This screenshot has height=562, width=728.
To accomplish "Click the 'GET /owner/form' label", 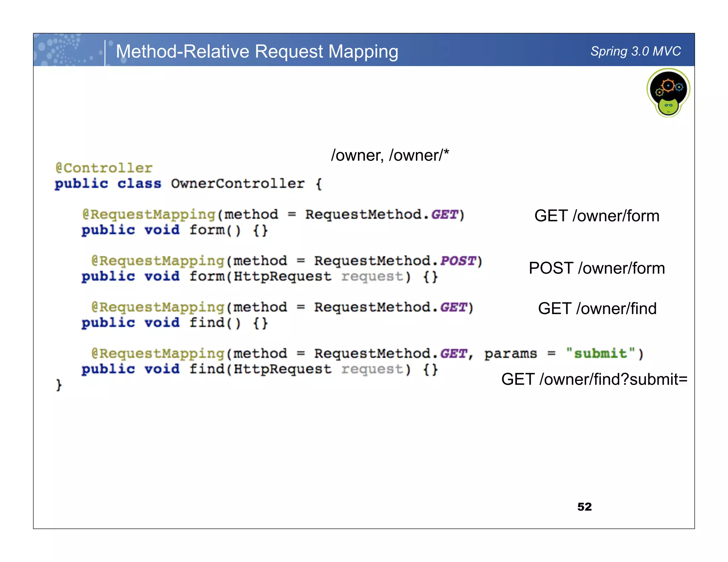I will 596,216.
